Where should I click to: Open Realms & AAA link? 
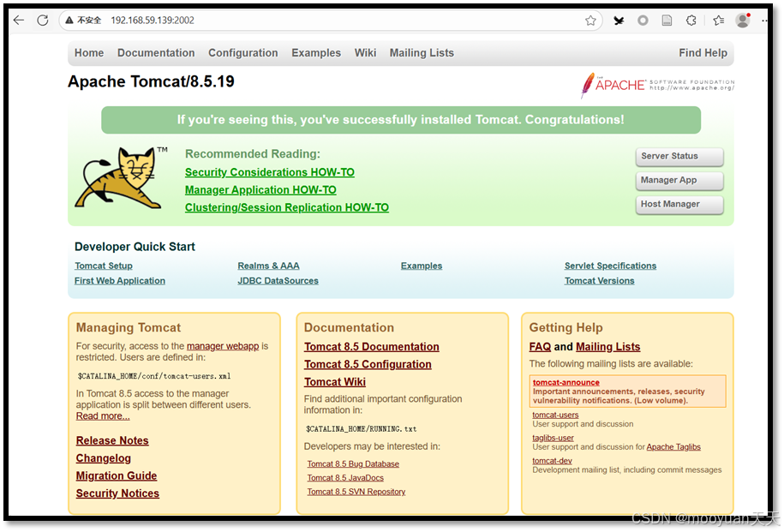tap(268, 266)
